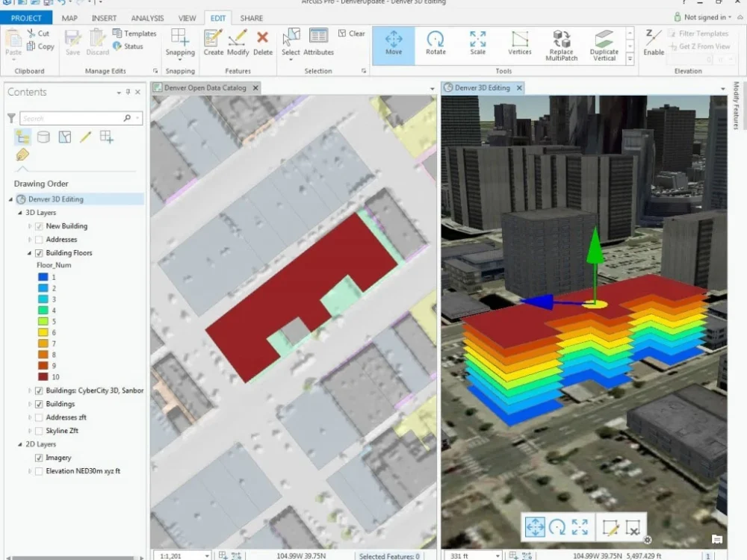Click the Duplicate Vertical tool
This screenshot has height=560, width=747.
[604, 45]
